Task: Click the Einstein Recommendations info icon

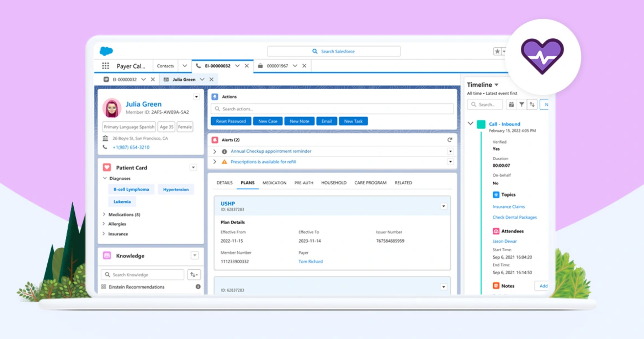Action: [x=198, y=287]
